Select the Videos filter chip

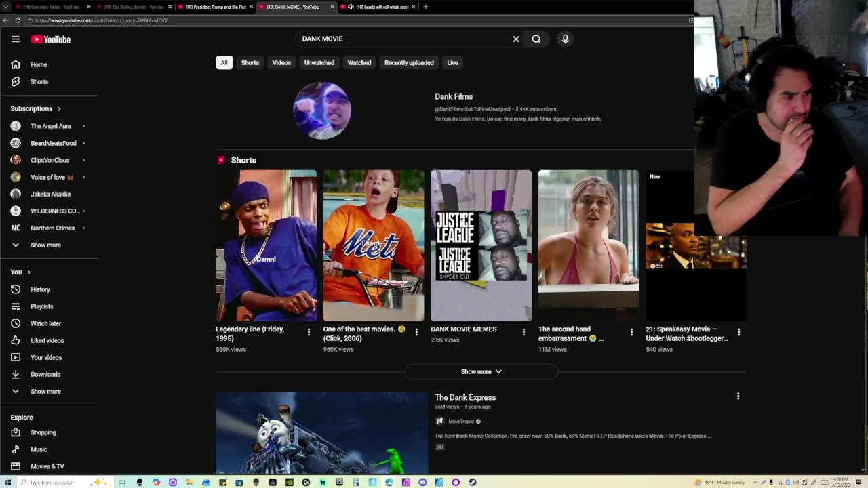click(281, 62)
